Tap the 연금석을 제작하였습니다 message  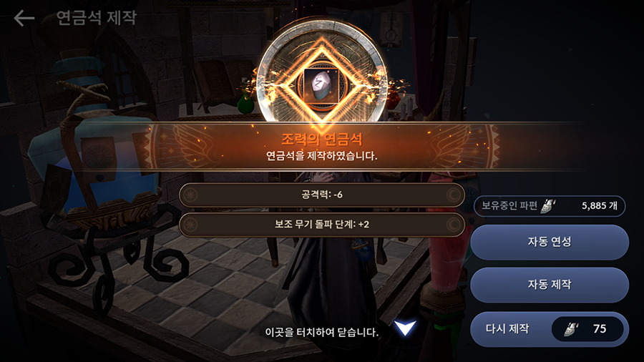tap(321, 156)
